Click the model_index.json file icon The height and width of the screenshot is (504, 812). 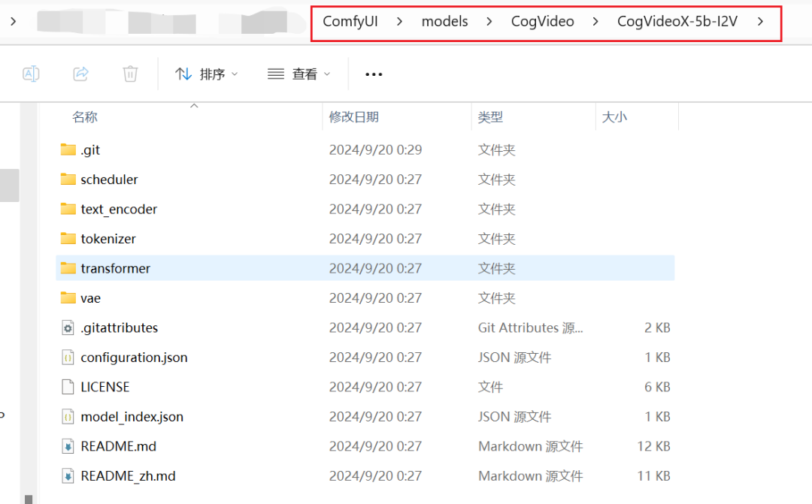click(x=68, y=417)
